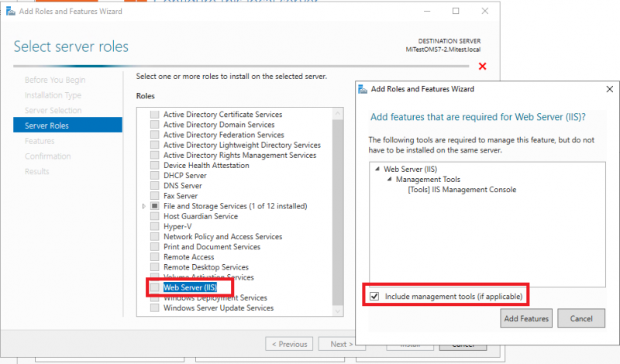Check Device Health Attestation role
Screen dimensions: 620x364
pyautogui.click(x=154, y=165)
